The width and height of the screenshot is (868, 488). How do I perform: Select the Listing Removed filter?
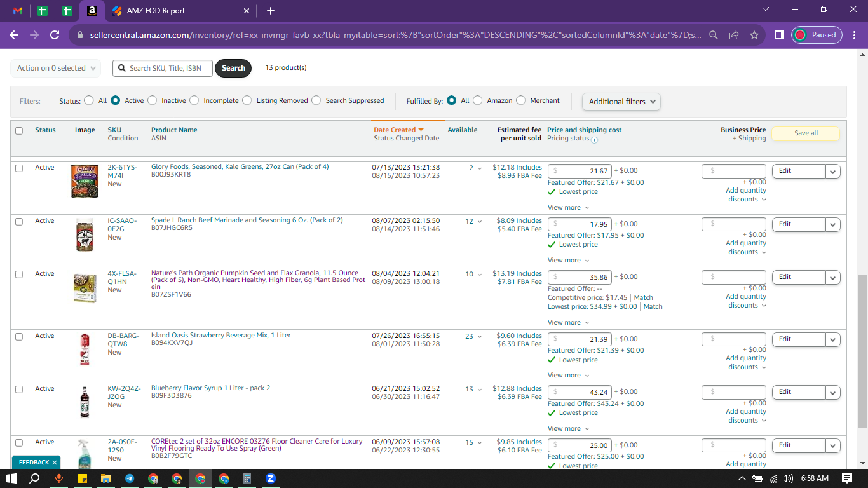pos(247,100)
